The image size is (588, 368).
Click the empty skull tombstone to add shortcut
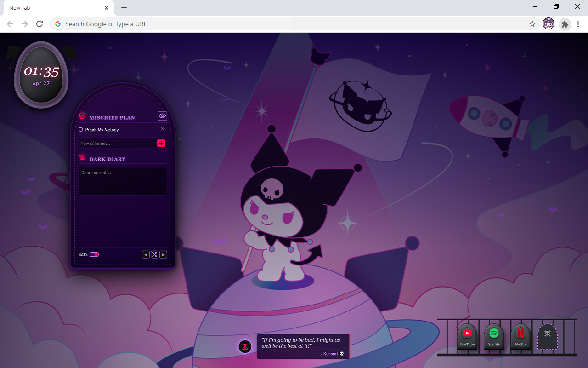(547, 336)
